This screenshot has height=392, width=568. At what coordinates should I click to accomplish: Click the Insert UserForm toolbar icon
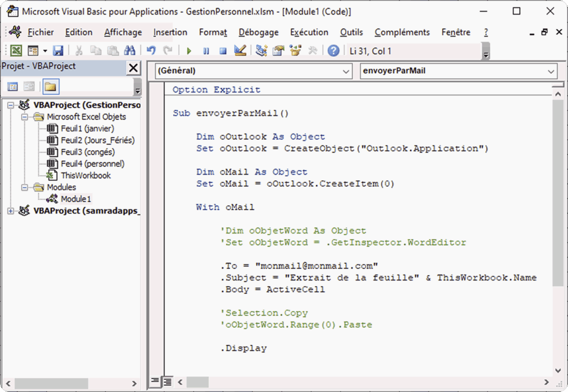[x=33, y=50]
